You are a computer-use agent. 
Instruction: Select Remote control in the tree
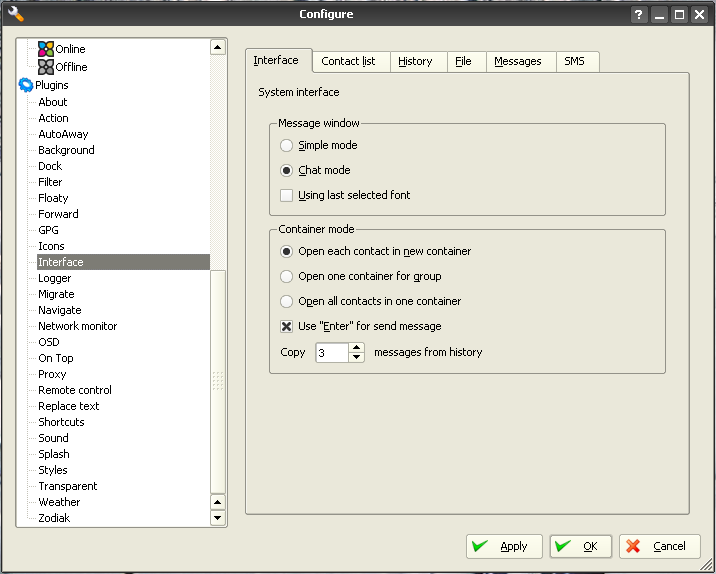75,390
